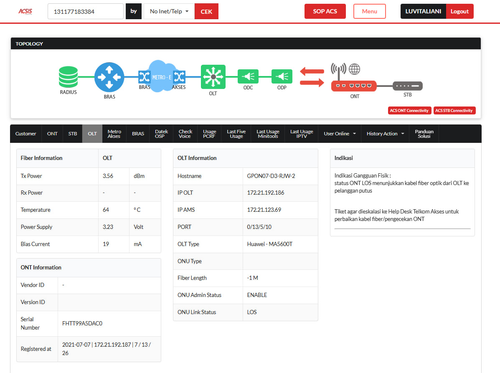This screenshot has height=373, width=500.
Task: Open the Menu button
Action: 369,11
